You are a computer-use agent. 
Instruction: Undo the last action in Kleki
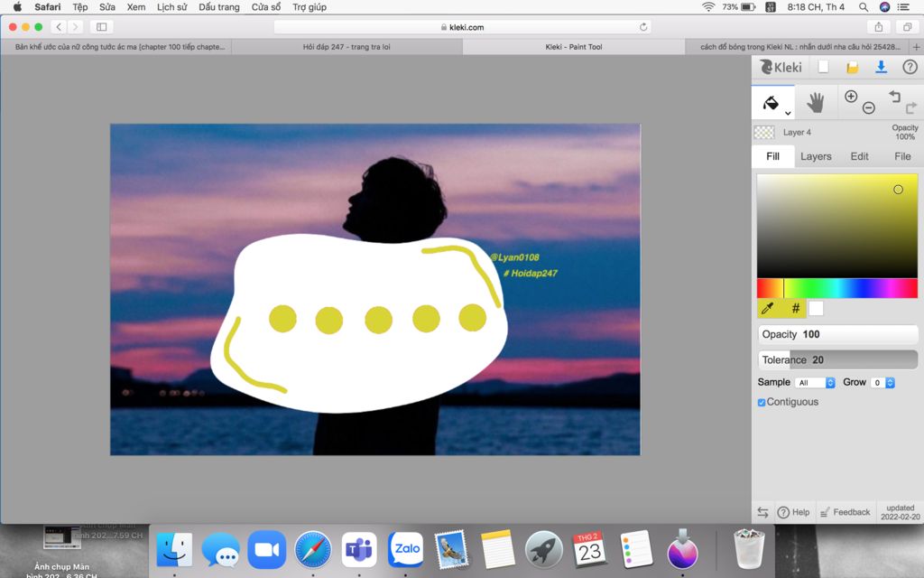tap(895, 96)
